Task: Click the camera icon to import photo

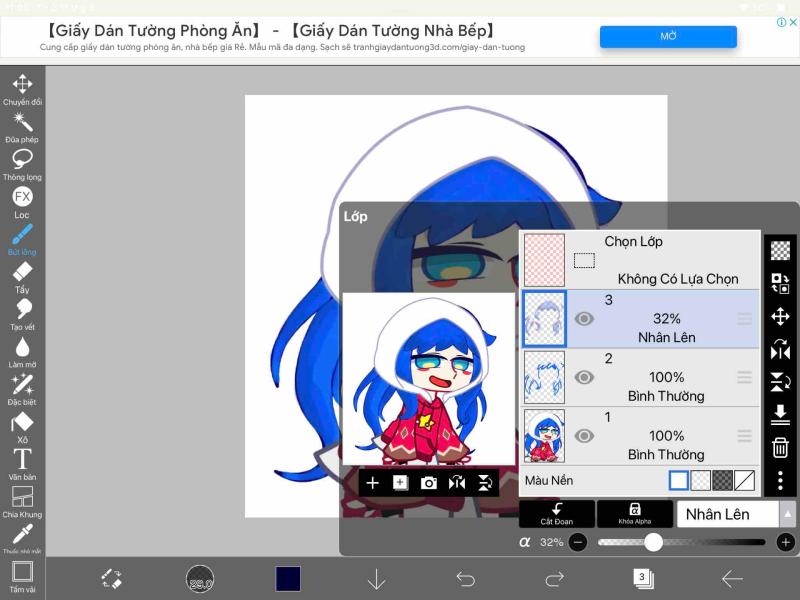Action: pos(429,483)
